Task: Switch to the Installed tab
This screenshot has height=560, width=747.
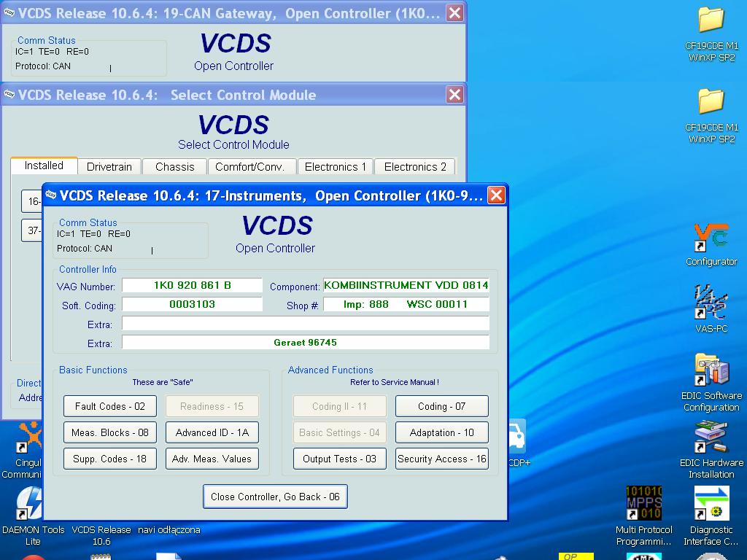Action: tap(44, 166)
